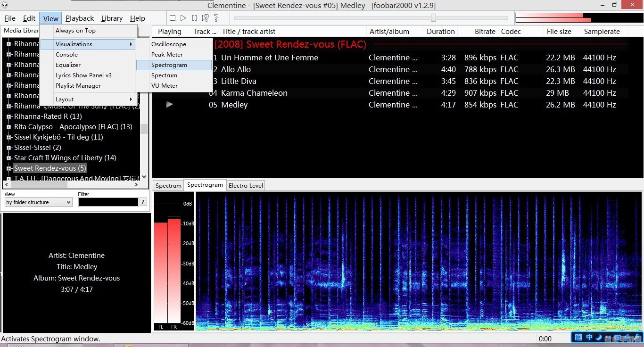This screenshot has height=347, width=644.
Task: Click the Play button in toolbar
Action: [183, 18]
